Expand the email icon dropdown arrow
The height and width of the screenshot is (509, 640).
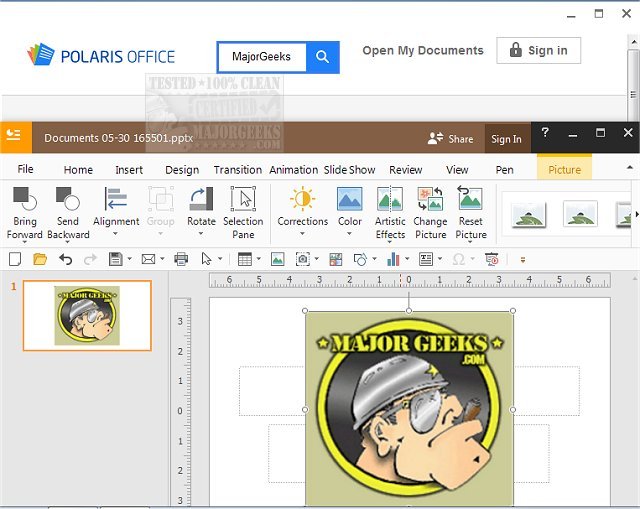[x=162, y=259]
